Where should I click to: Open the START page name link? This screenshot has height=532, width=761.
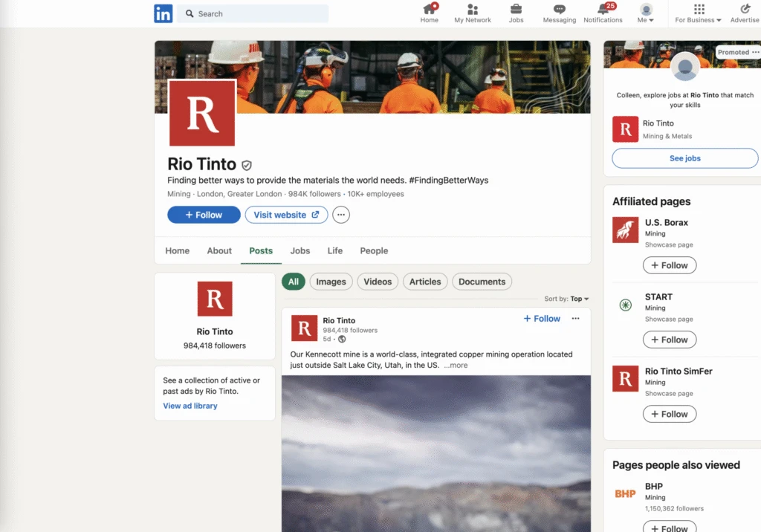658,296
